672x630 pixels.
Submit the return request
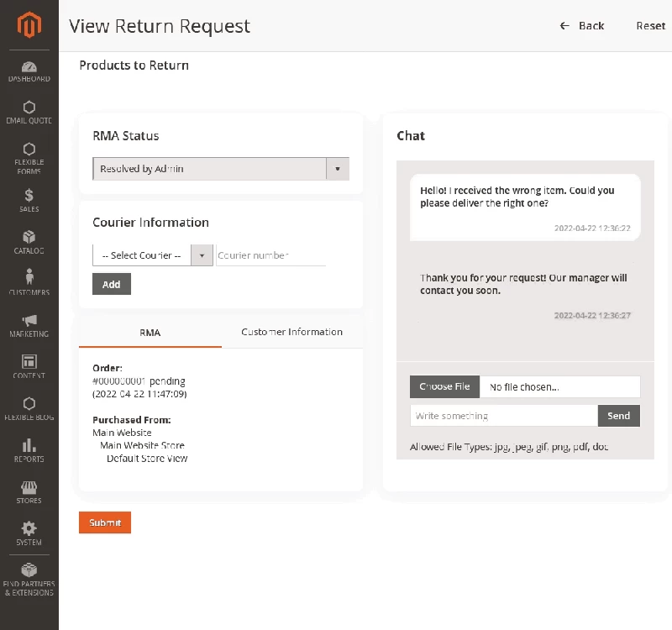tap(105, 522)
